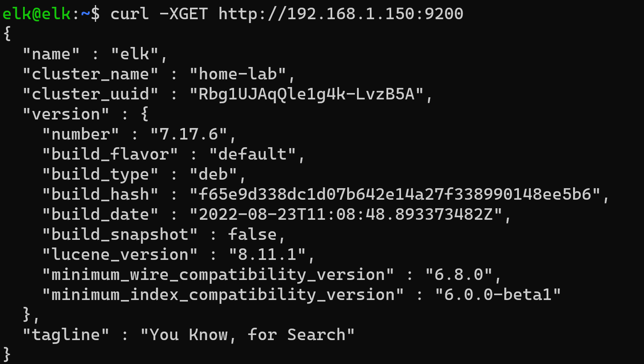The height and width of the screenshot is (364, 644).
Task: Click the "tagline" key
Action: pyautogui.click(x=66, y=335)
